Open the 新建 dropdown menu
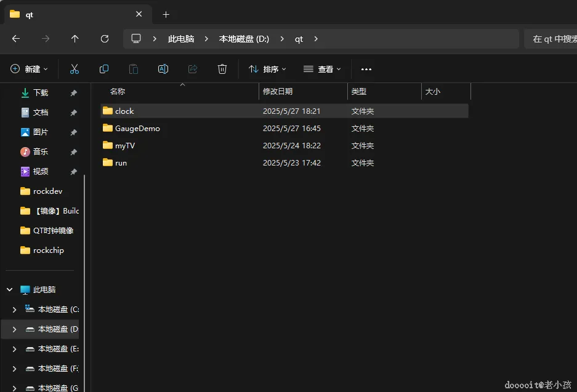This screenshot has width=577, height=392. [x=30, y=69]
